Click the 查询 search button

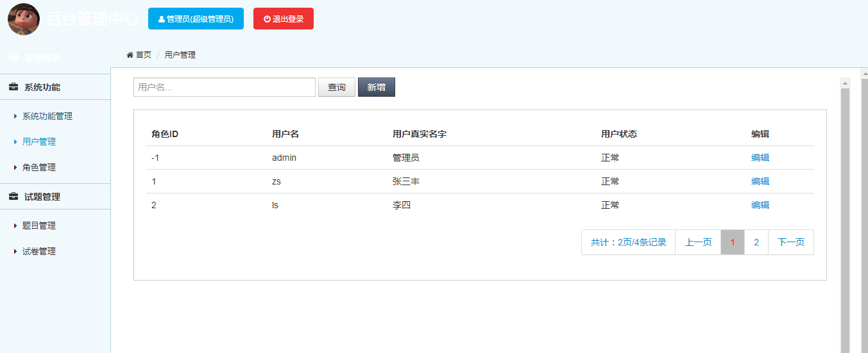coord(337,87)
